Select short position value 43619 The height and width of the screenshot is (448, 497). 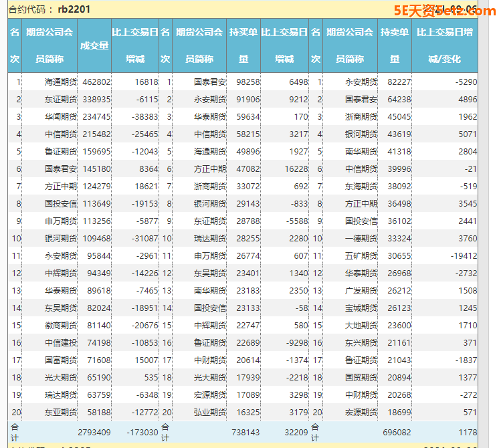coord(399,134)
